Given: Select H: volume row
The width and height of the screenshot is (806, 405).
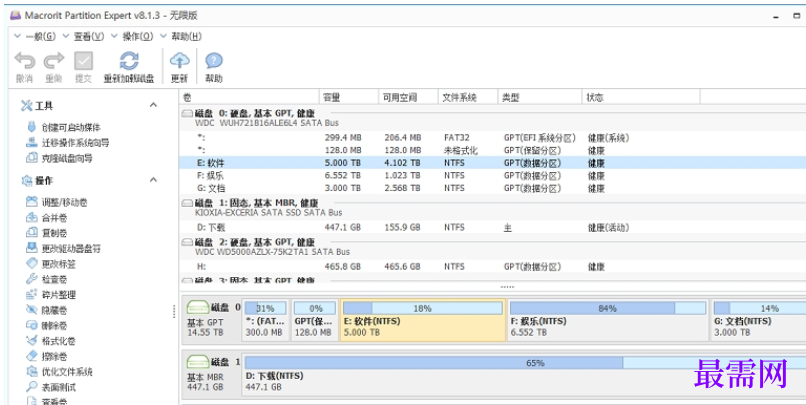Looking at the screenshot, I should pos(492,266).
